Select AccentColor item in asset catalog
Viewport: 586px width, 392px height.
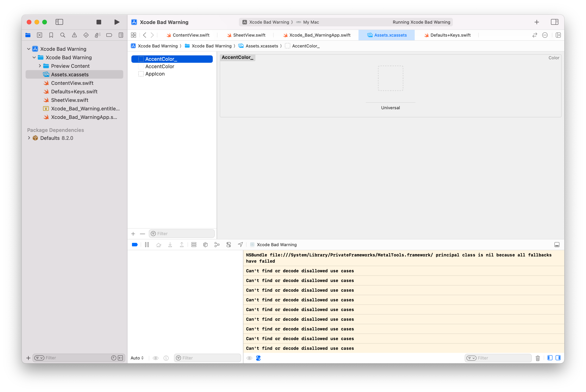coord(159,66)
